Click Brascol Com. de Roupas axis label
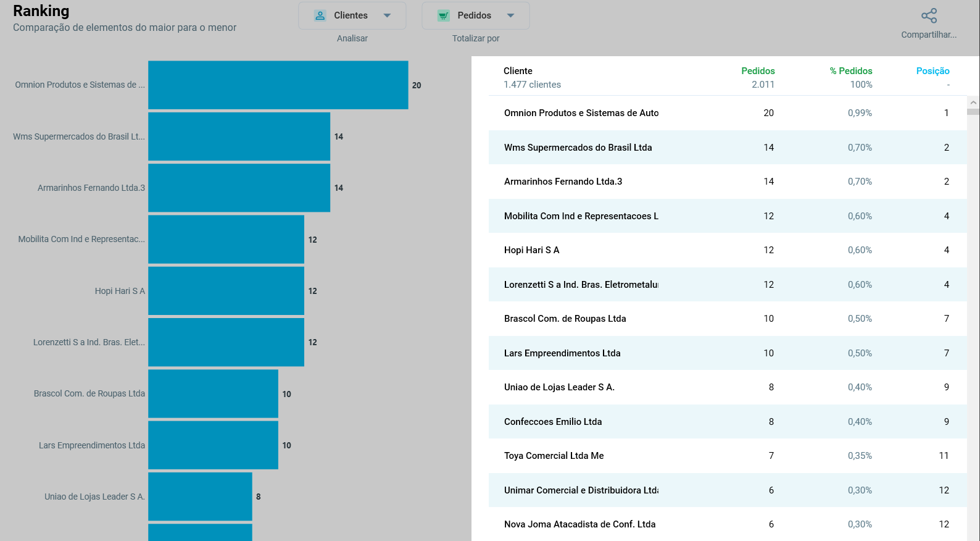 click(x=89, y=393)
